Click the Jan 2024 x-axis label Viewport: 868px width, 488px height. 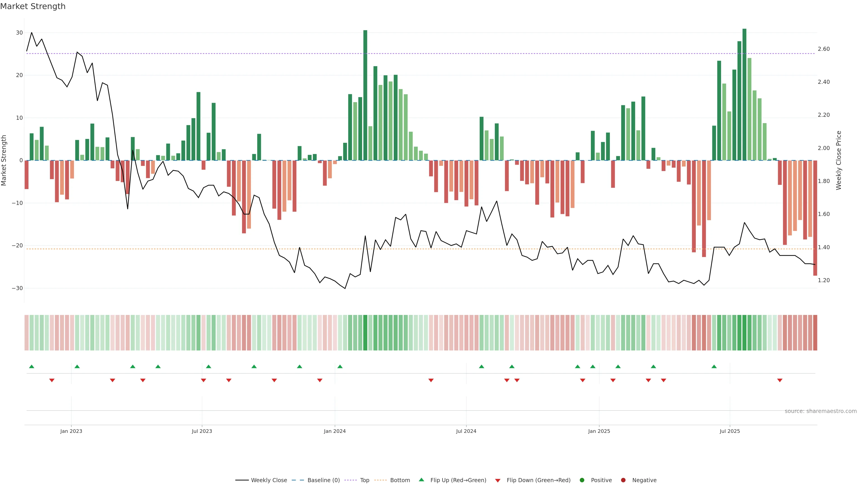point(335,431)
